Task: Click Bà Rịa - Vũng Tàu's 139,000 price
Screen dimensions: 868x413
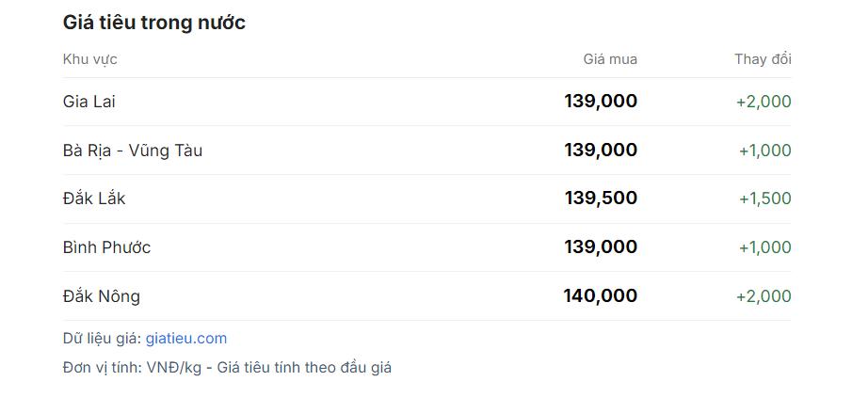Action: [601, 151]
